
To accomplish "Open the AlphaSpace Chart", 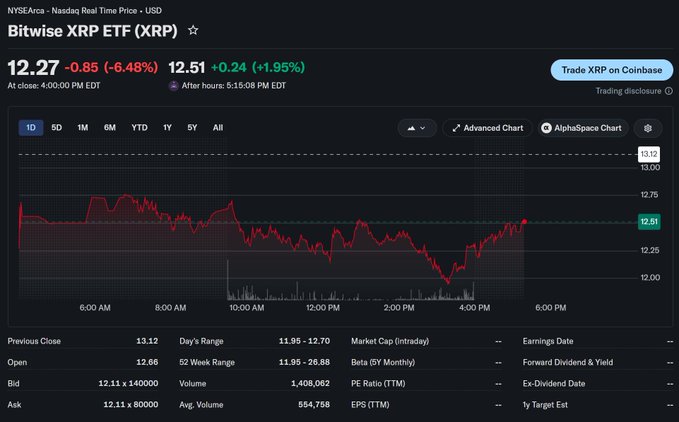I will tap(583, 128).
